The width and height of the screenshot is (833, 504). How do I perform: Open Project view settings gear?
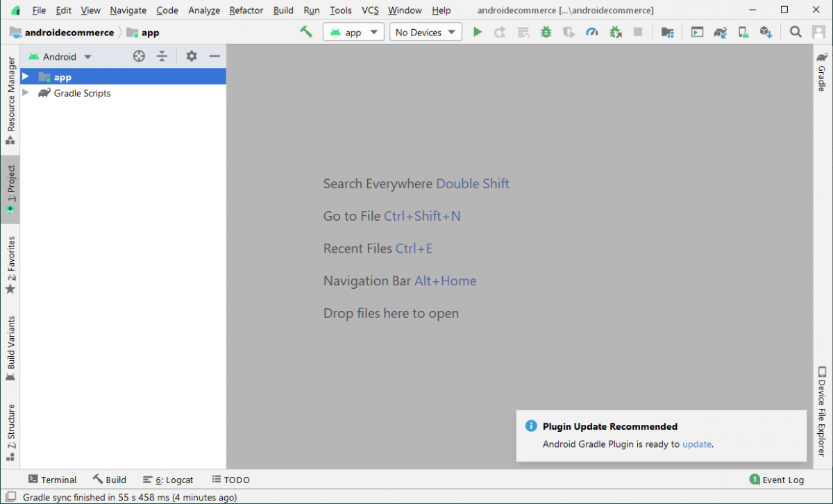(191, 56)
